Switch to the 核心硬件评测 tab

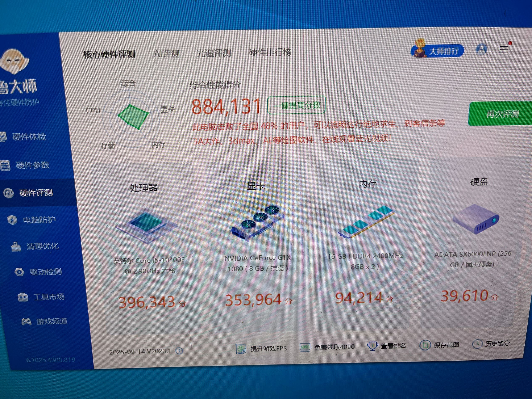109,54
